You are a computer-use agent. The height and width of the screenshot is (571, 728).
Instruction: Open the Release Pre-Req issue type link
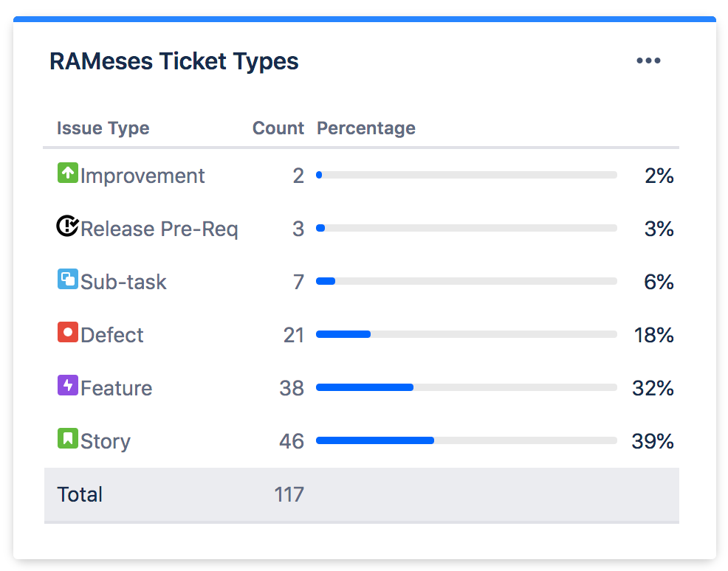[x=159, y=229]
